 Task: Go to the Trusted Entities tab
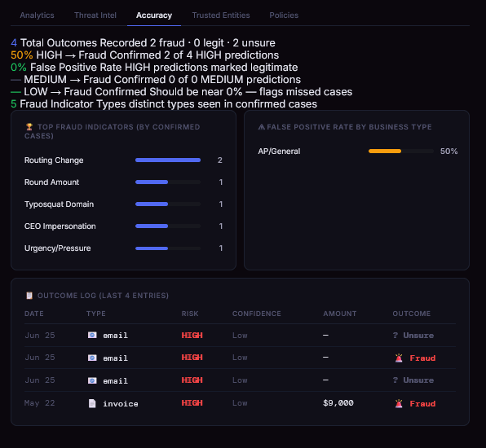(221, 15)
